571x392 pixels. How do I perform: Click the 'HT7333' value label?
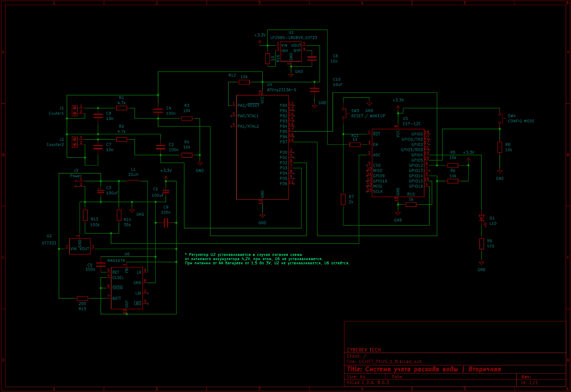click(x=49, y=243)
